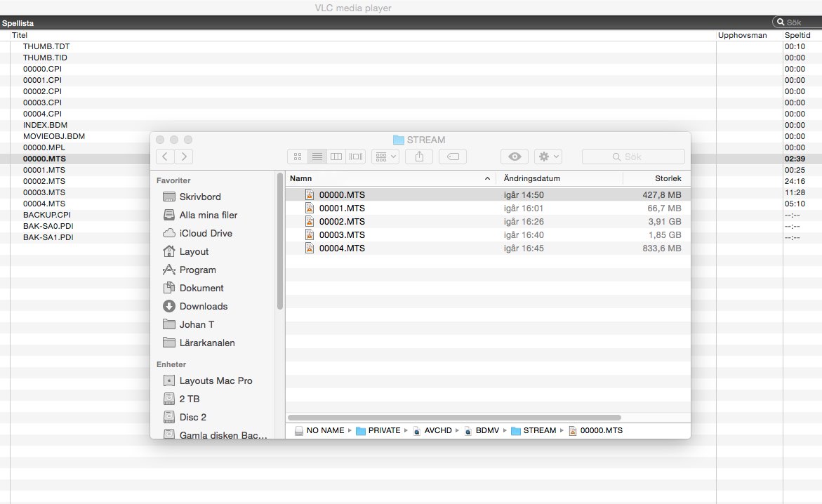Click the Edit Tags toolbar icon
The width and height of the screenshot is (822, 504).
tap(453, 157)
